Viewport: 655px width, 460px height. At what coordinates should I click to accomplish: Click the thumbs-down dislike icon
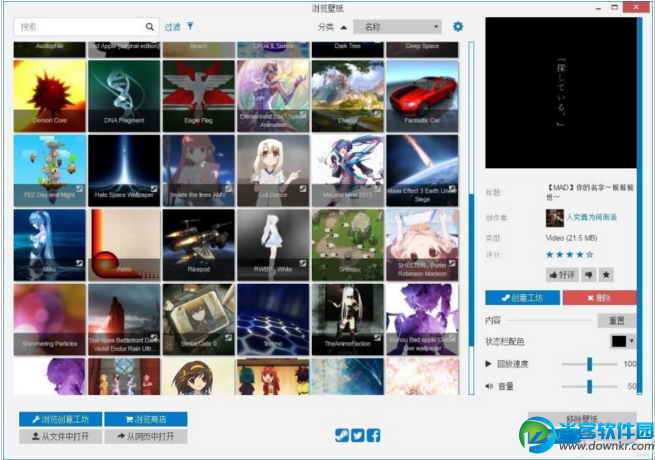(589, 274)
